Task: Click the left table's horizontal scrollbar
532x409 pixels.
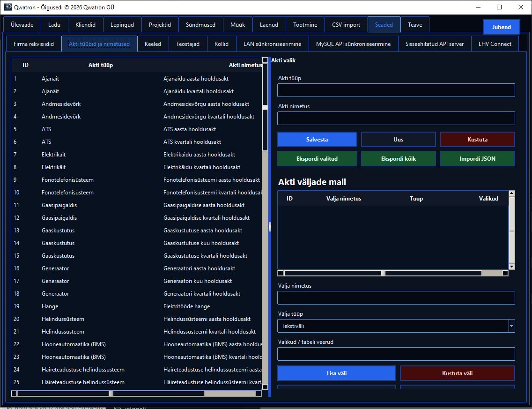Action: pyautogui.click(x=136, y=394)
